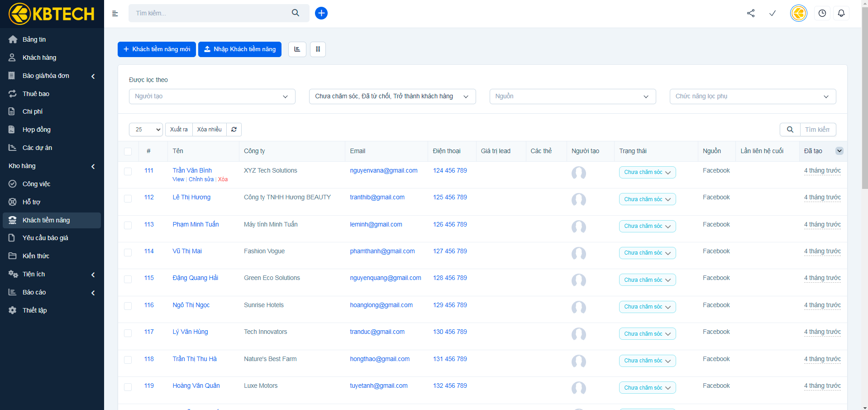Expand the Báo cáo sidebar menu

(x=34, y=292)
